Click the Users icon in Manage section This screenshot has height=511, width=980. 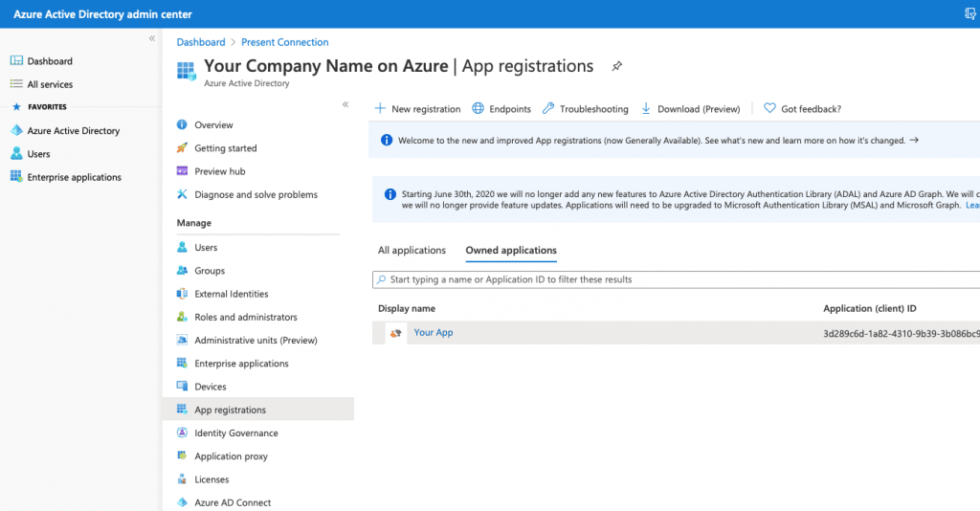[182, 247]
